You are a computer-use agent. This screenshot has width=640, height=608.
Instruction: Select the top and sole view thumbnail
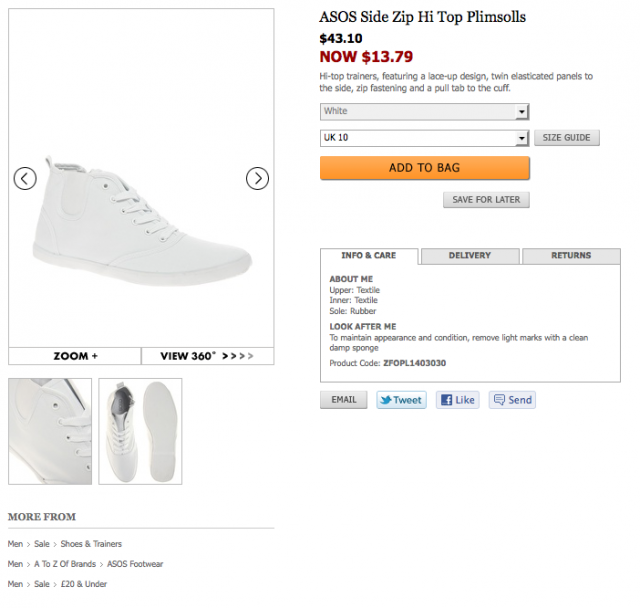[x=140, y=431]
